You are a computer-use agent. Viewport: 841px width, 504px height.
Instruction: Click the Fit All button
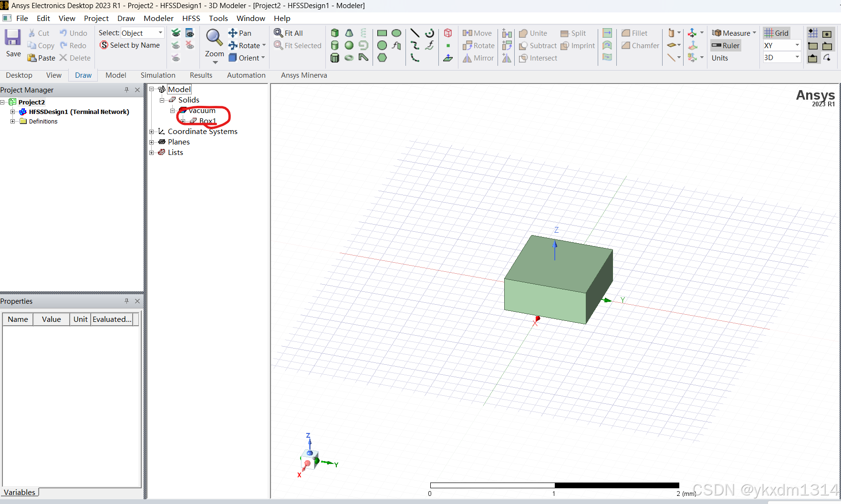[289, 33]
